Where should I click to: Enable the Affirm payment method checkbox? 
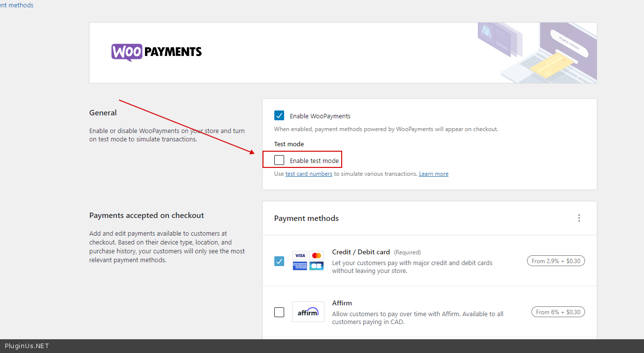pyautogui.click(x=279, y=312)
